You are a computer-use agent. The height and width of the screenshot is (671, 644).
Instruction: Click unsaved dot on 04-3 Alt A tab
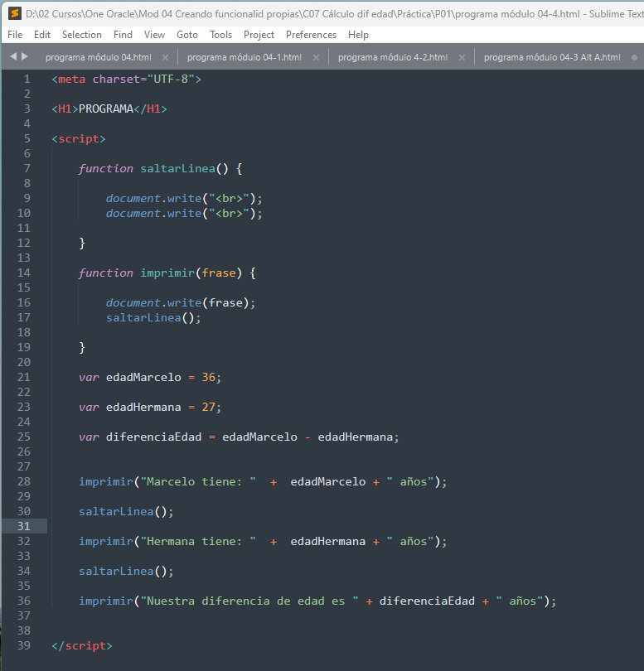coord(634,57)
